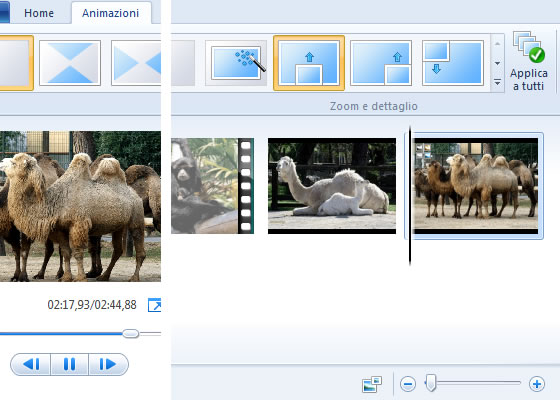Step to the previous frame
The width and height of the screenshot is (560, 400).
(31, 364)
